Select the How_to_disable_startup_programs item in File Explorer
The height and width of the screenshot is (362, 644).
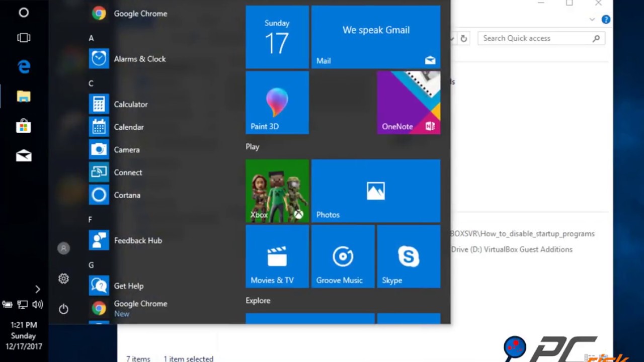[x=522, y=234]
